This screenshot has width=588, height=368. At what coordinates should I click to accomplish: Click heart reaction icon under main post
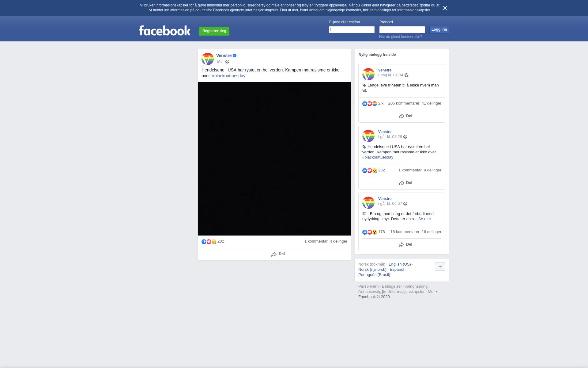(x=209, y=242)
